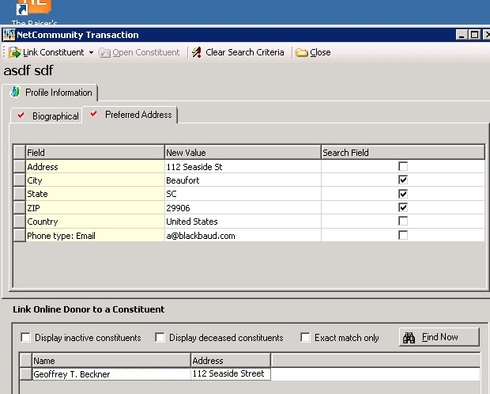Click the Clear Search Criteria label
The width and height of the screenshot is (490, 394).
(245, 52)
